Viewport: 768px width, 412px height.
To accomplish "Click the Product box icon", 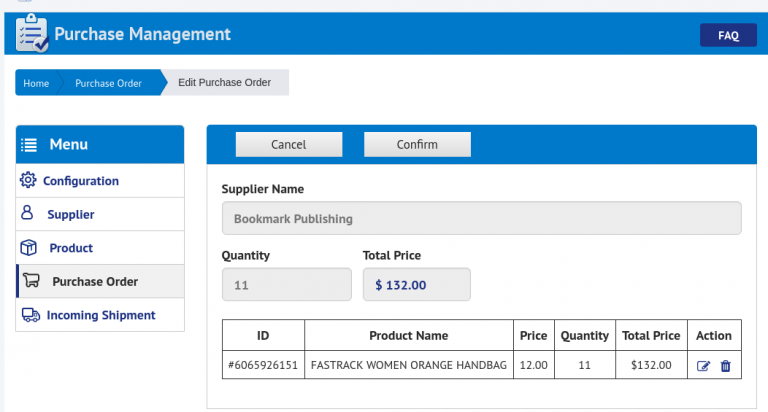I will click(28, 247).
